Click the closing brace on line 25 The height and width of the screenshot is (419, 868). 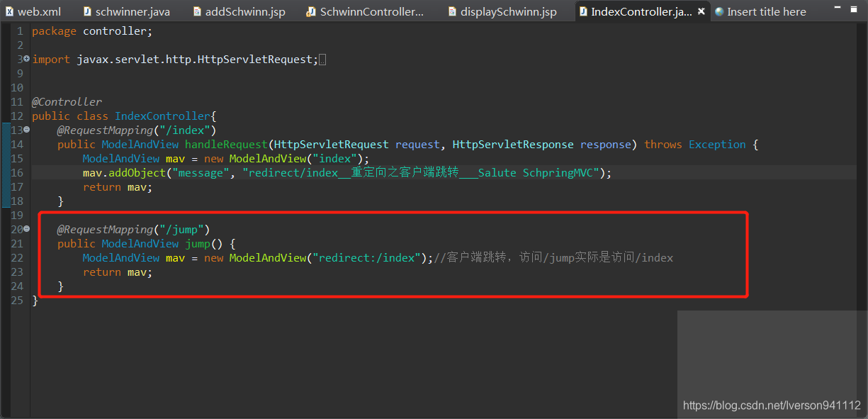pos(35,301)
